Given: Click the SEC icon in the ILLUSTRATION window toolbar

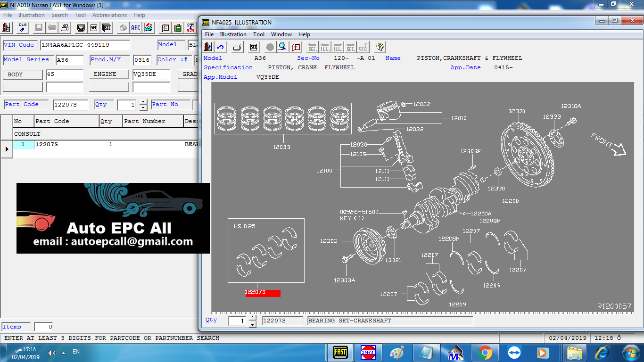Looking at the screenshot, I should [254, 47].
